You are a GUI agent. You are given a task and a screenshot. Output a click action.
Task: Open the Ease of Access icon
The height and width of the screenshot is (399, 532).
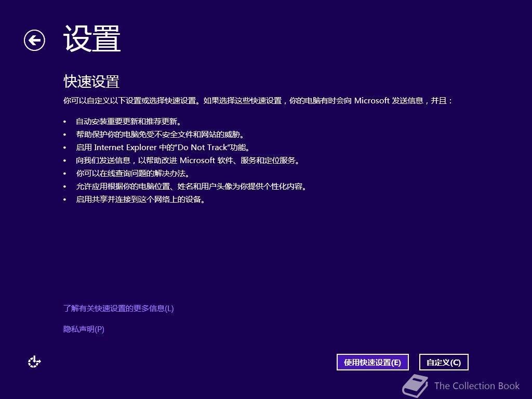[x=34, y=362]
